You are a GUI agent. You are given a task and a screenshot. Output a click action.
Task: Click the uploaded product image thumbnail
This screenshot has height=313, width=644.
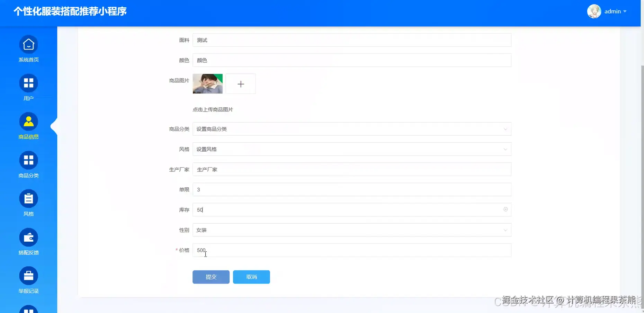click(207, 83)
